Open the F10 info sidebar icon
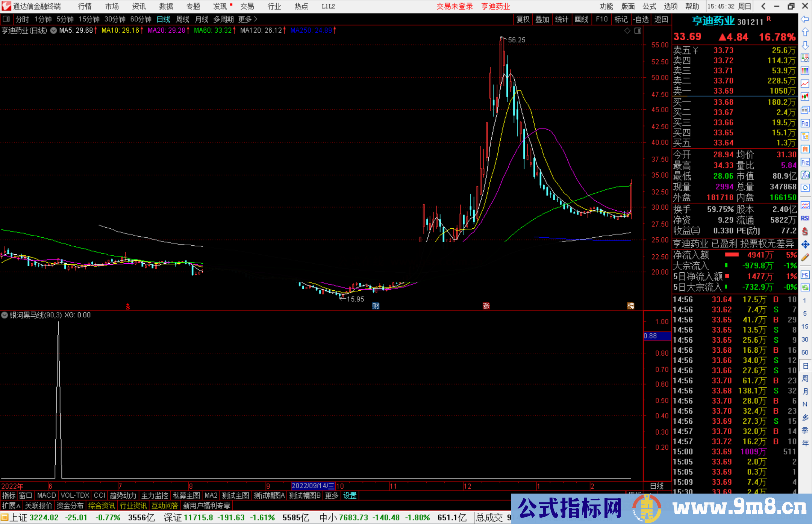This screenshot has width=812, height=524. click(x=805, y=123)
